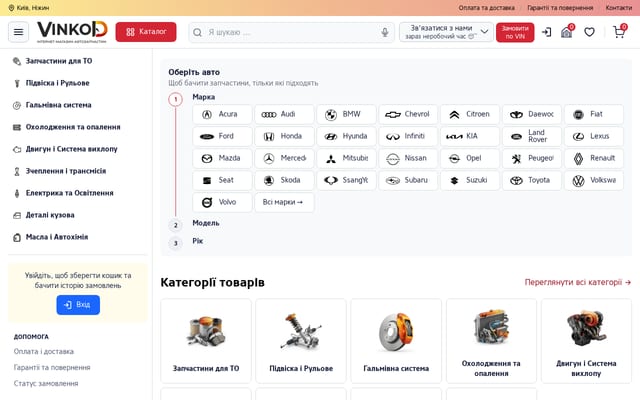Select Nissan brand
The width and height of the screenshot is (640, 400).
click(408, 158)
